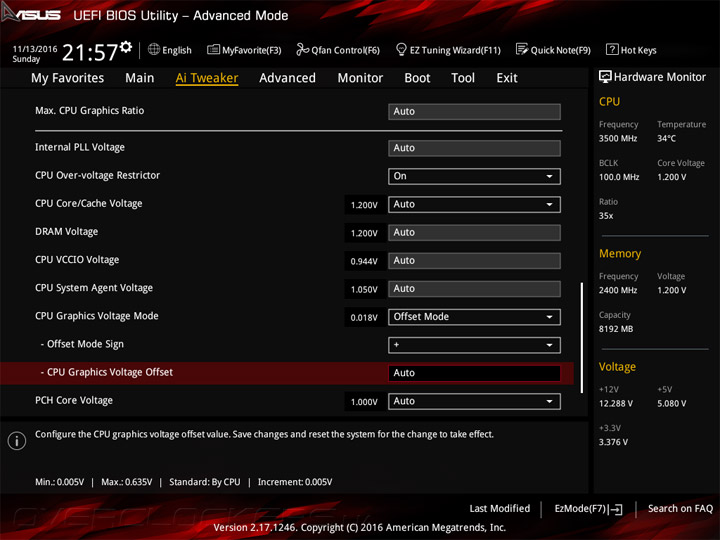Viewport: 720px width, 540px height.
Task: Open Quick Note(F9)
Action: [560, 50]
